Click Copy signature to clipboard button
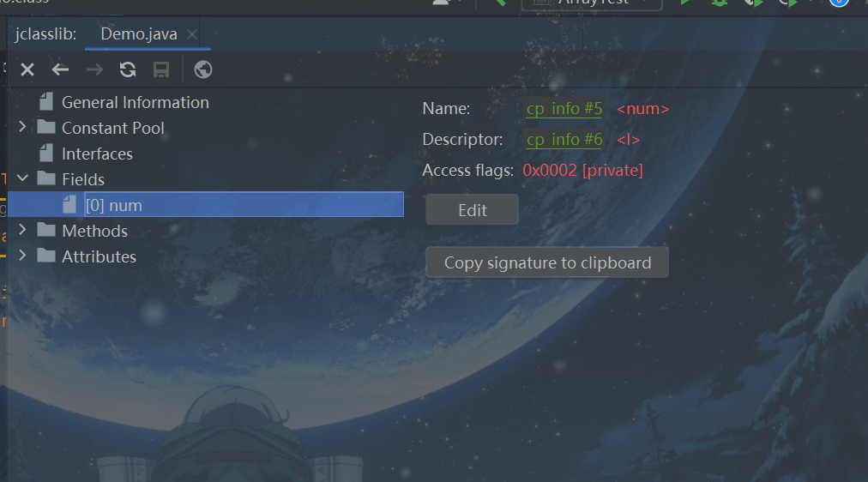 click(547, 262)
